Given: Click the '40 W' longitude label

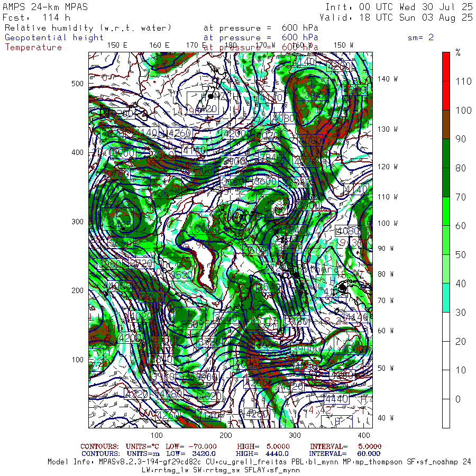Looking at the screenshot, I should pyautogui.click(x=386, y=418).
